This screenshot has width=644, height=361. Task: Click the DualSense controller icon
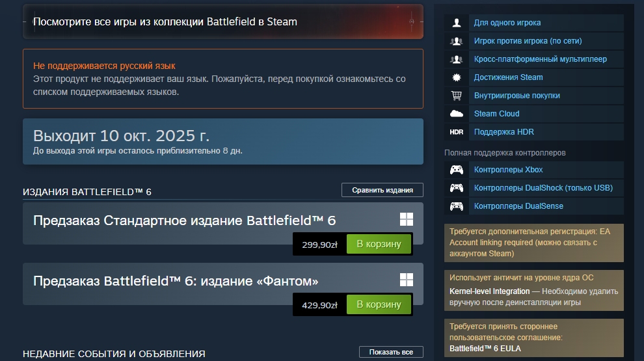(x=457, y=206)
